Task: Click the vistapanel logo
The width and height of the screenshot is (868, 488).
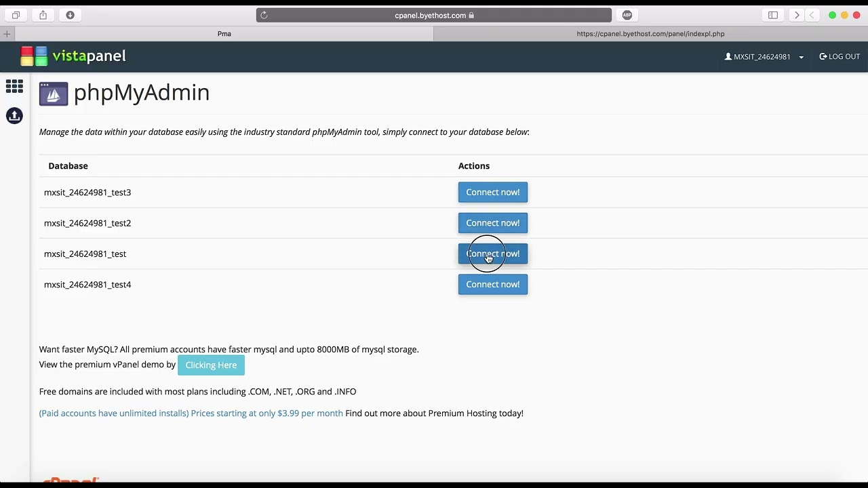Action: pos(73,56)
